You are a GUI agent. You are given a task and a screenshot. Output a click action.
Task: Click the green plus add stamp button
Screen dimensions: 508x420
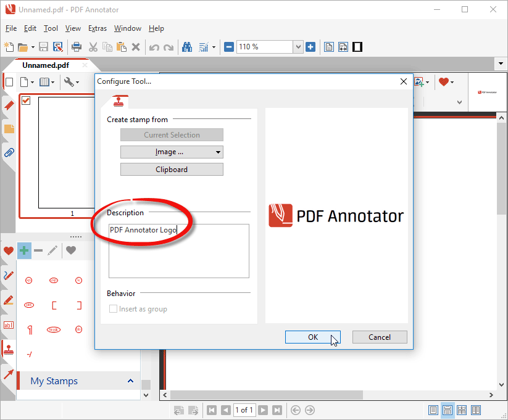24,250
